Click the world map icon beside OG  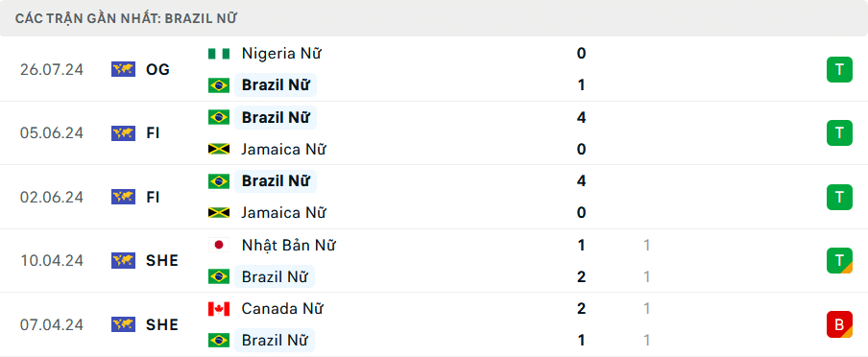click(123, 69)
